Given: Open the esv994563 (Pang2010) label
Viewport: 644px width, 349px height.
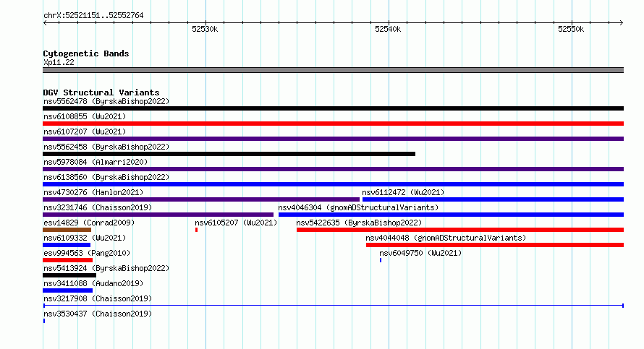Looking at the screenshot, I should [87, 253].
